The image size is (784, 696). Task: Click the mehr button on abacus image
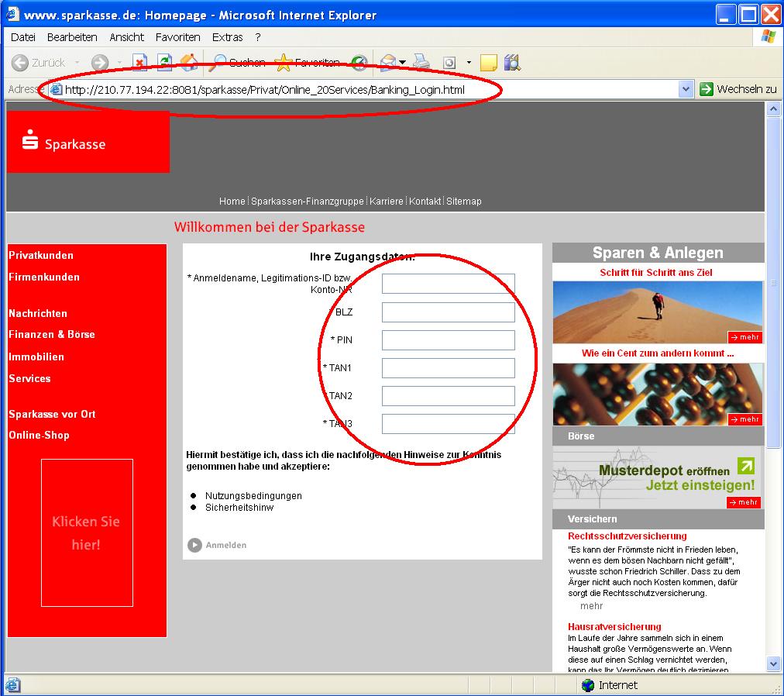[x=745, y=419]
